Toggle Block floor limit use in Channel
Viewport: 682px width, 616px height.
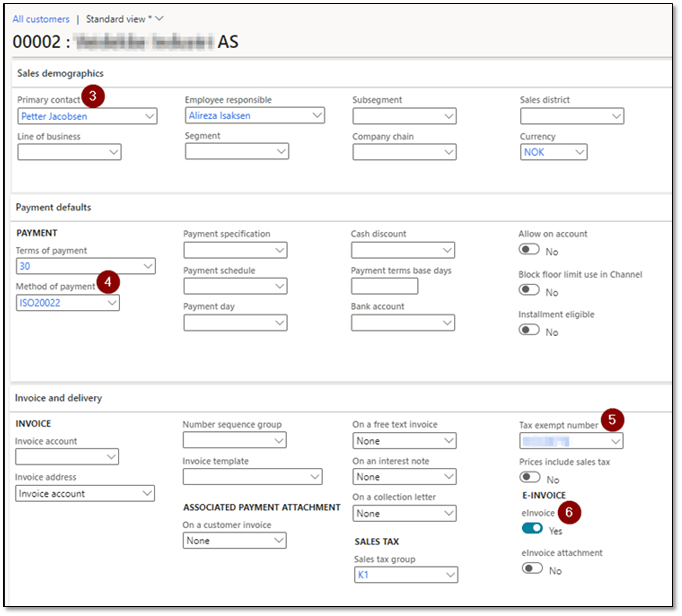click(530, 290)
